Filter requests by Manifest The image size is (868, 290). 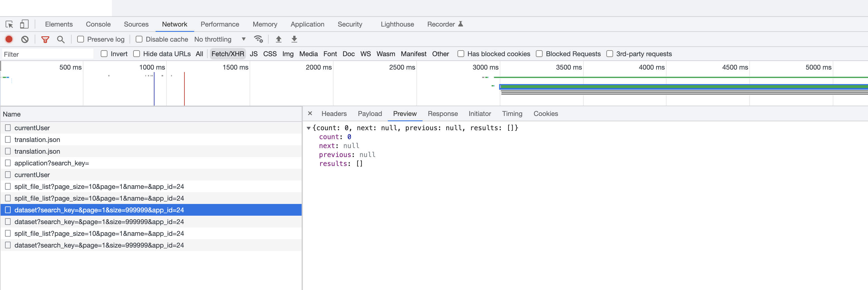(414, 54)
